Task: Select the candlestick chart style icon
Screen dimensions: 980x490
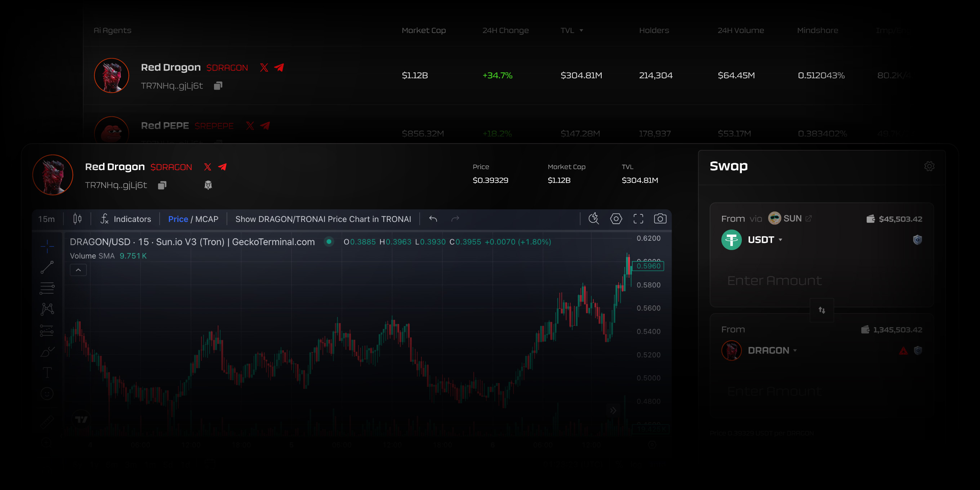Action: [77, 219]
